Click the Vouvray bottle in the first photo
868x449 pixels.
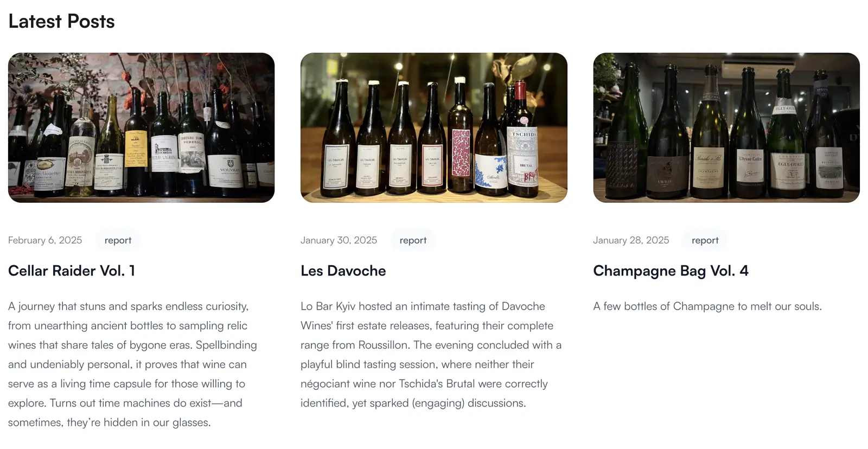coord(224,141)
